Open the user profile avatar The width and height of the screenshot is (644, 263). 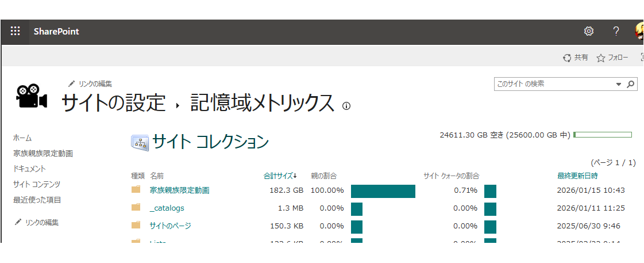639,32
